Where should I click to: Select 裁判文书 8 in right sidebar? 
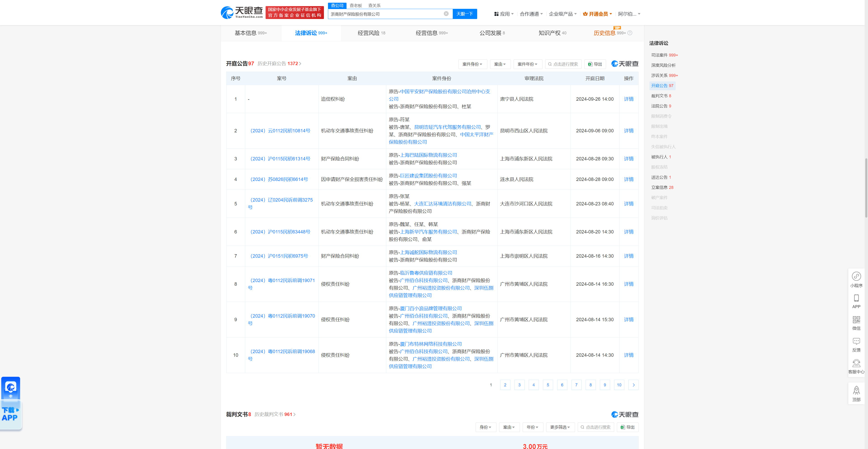pos(661,96)
